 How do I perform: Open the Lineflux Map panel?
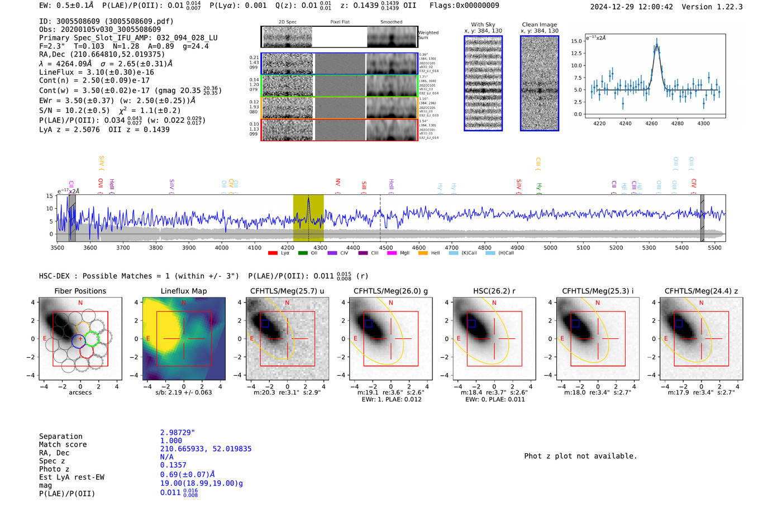184,338
